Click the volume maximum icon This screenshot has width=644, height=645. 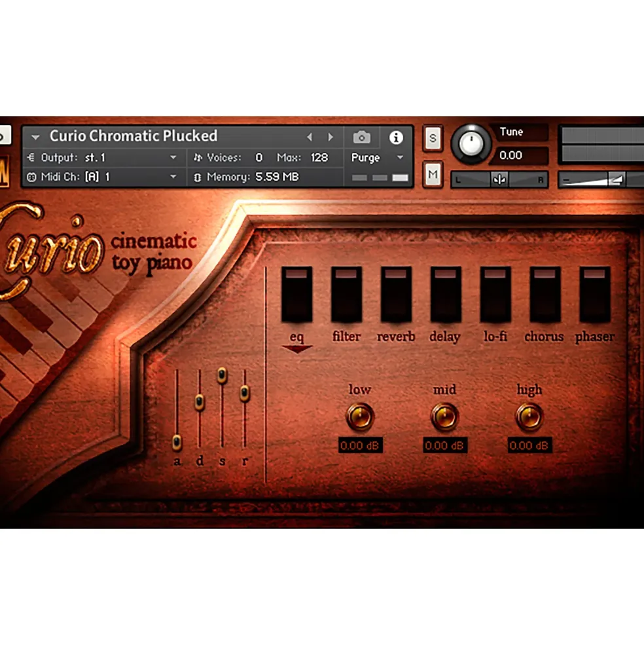pos(616,179)
